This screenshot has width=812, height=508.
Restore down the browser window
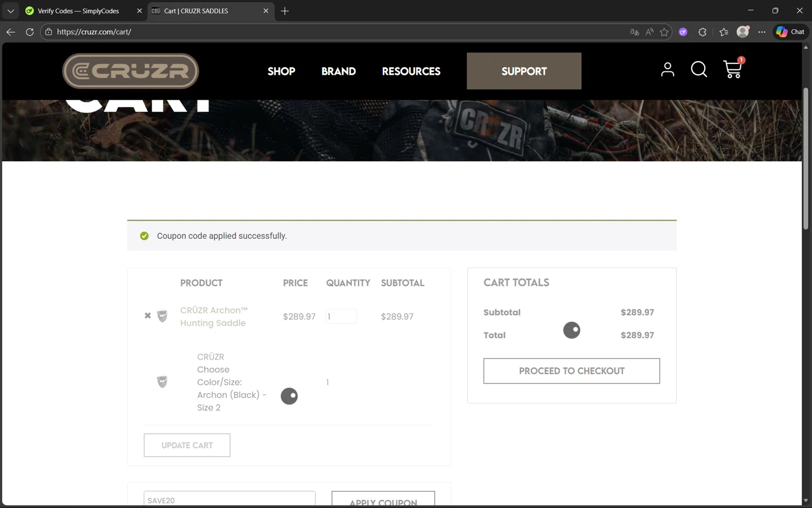[x=775, y=11]
